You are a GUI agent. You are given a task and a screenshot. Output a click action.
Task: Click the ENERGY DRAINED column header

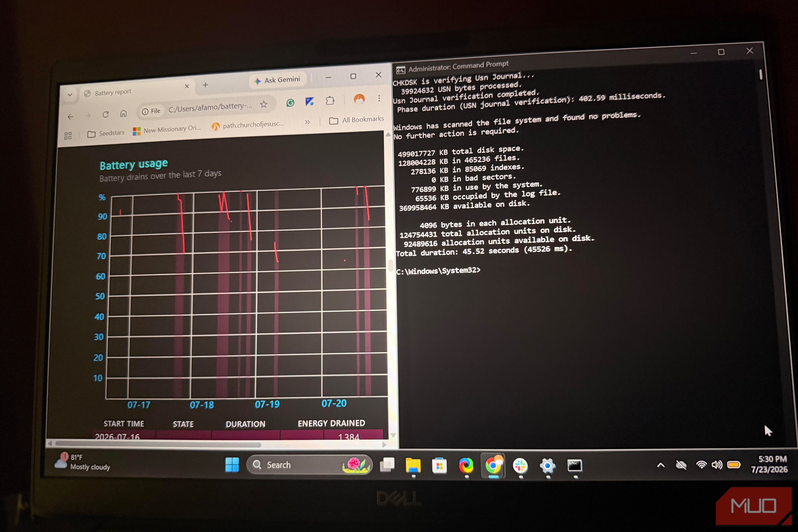[332, 423]
